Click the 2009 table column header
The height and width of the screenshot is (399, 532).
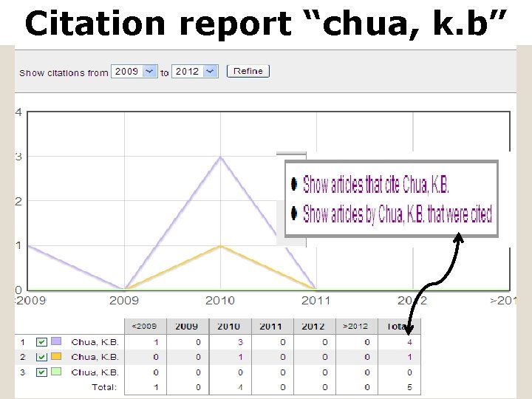point(188,327)
